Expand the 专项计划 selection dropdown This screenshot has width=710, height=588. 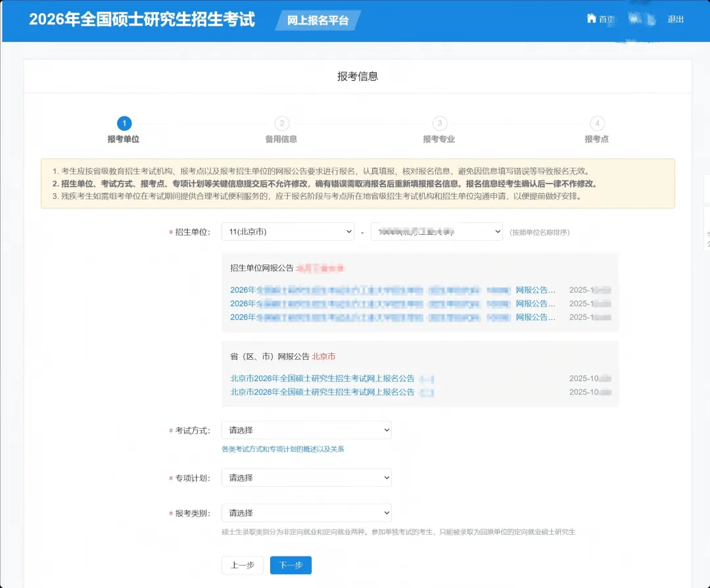pos(306,478)
